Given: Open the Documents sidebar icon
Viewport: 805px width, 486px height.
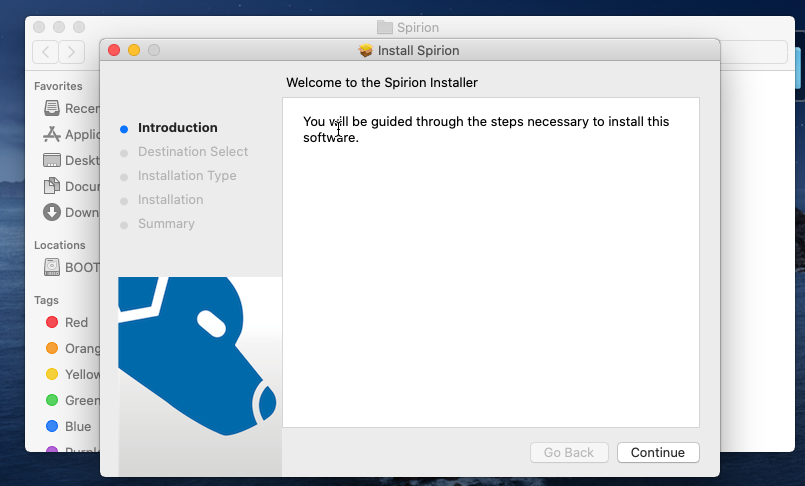Looking at the screenshot, I should [x=52, y=186].
